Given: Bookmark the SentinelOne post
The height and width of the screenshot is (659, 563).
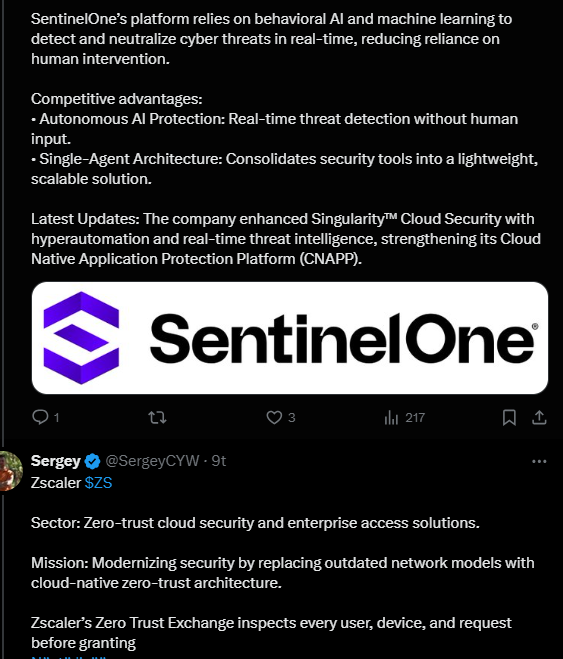Looking at the screenshot, I should point(509,417).
